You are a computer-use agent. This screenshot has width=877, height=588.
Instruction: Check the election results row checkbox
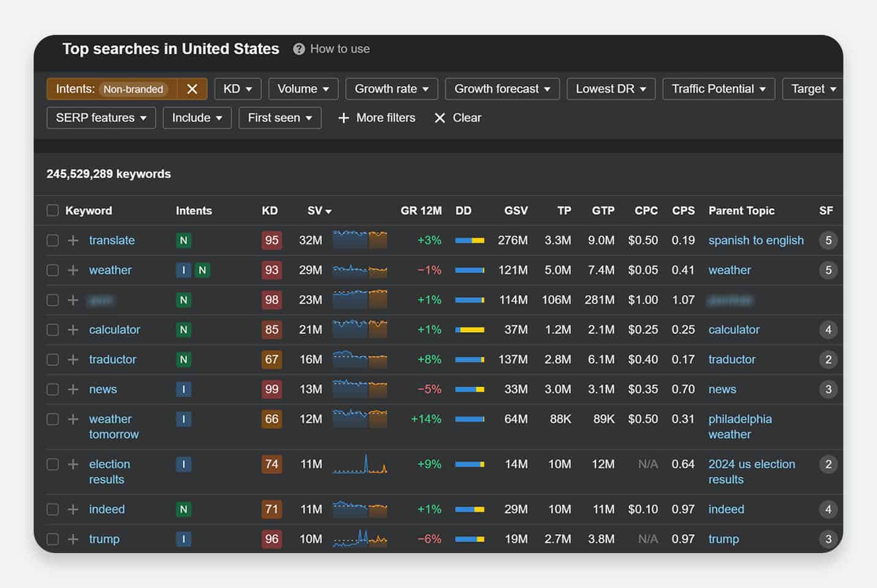(53, 464)
